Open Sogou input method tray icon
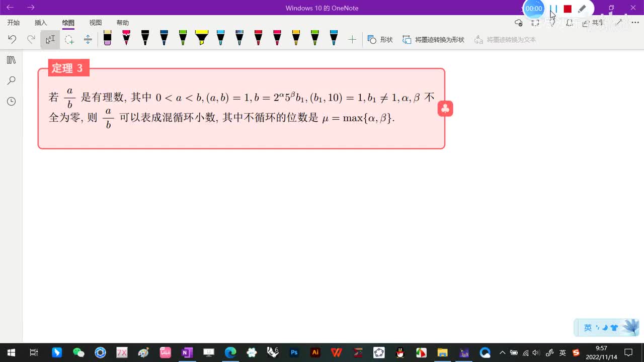Image resolution: width=644 pixels, height=362 pixels. pos(576,353)
